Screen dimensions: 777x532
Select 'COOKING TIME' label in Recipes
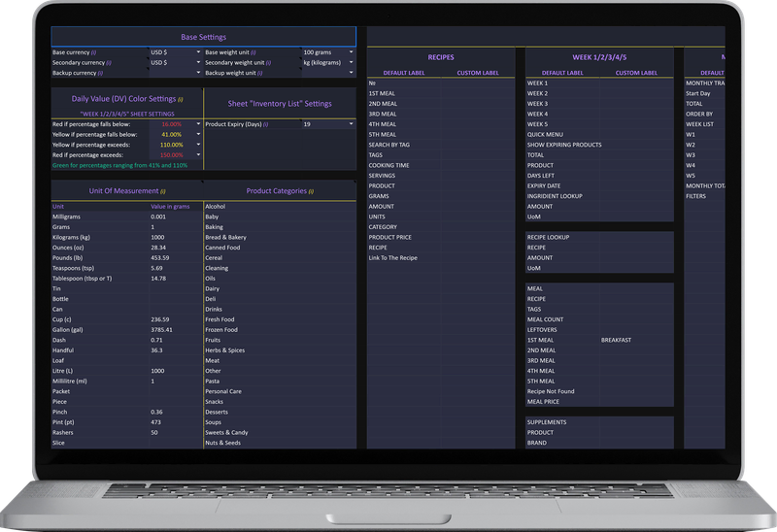(x=389, y=165)
